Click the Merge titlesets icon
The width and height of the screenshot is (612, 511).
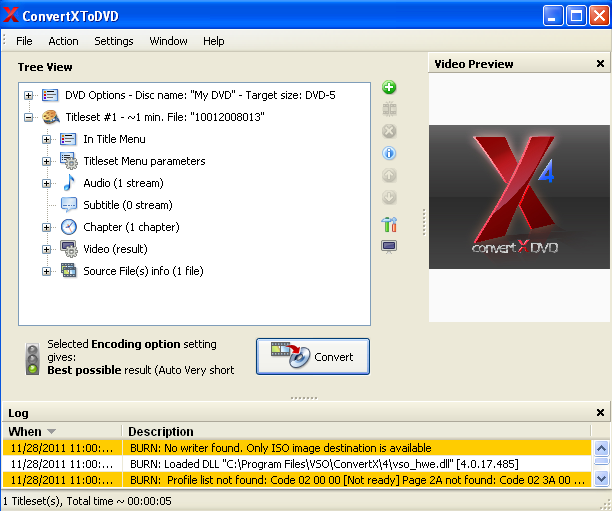point(389,109)
